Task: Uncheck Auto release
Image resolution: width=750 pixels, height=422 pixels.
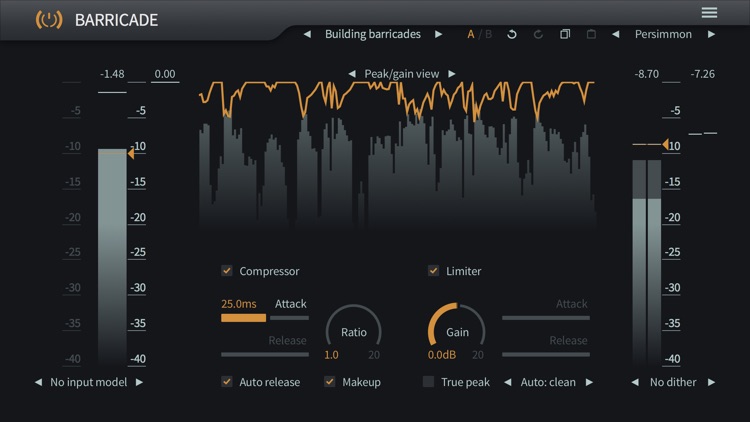Action: (227, 382)
